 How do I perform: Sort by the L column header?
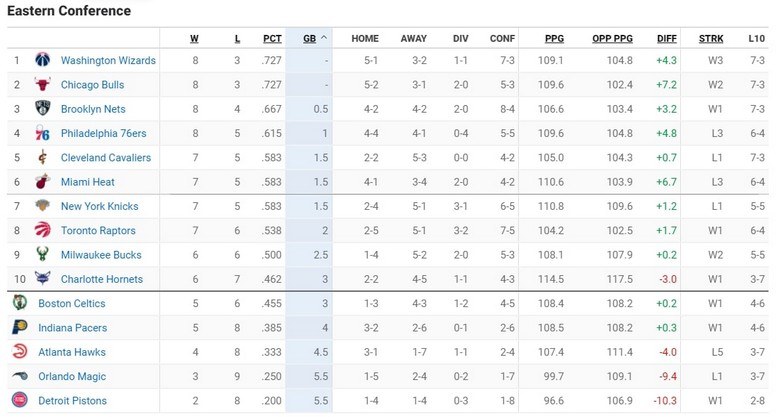237,39
